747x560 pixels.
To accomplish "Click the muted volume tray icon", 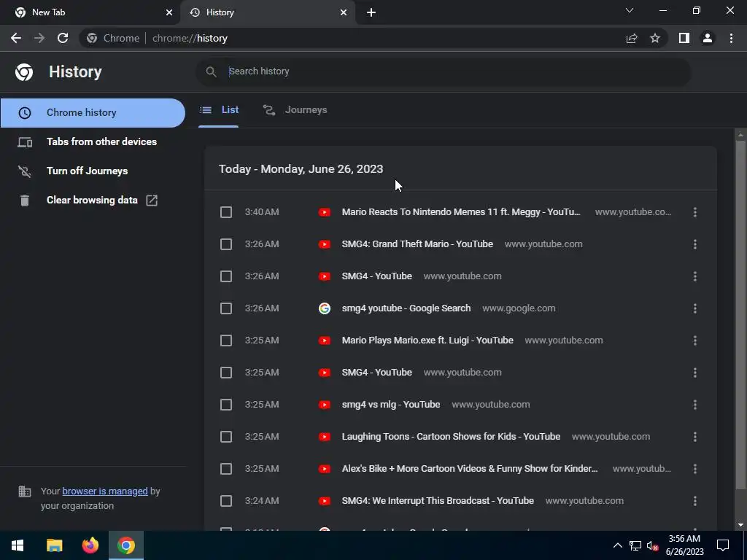I will coord(653,545).
